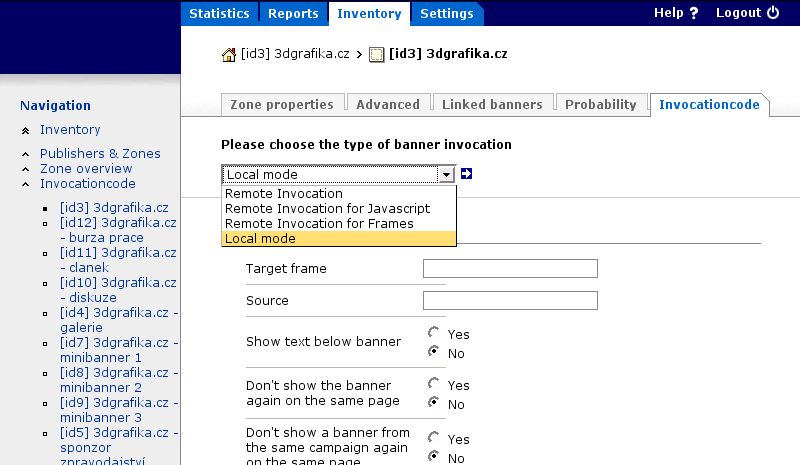Open the Invocationcode navigation link
The width and height of the screenshot is (800, 465).
pos(88,184)
